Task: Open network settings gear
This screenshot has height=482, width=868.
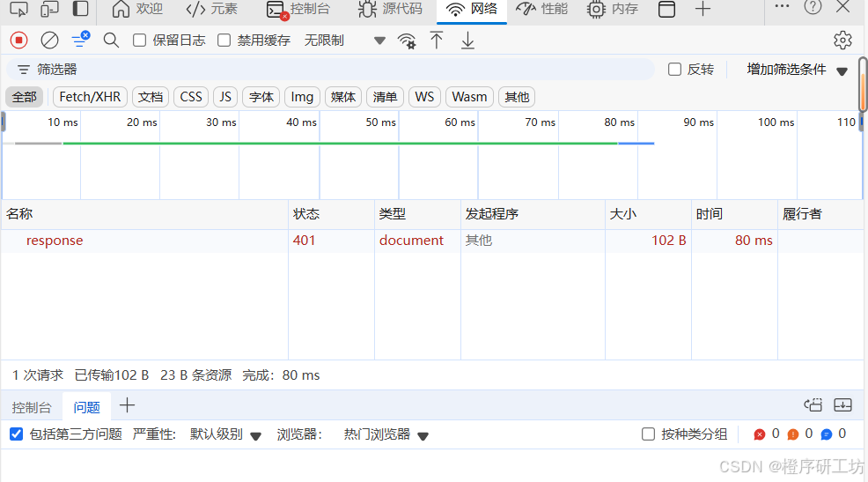Action: [x=842, y=41]
